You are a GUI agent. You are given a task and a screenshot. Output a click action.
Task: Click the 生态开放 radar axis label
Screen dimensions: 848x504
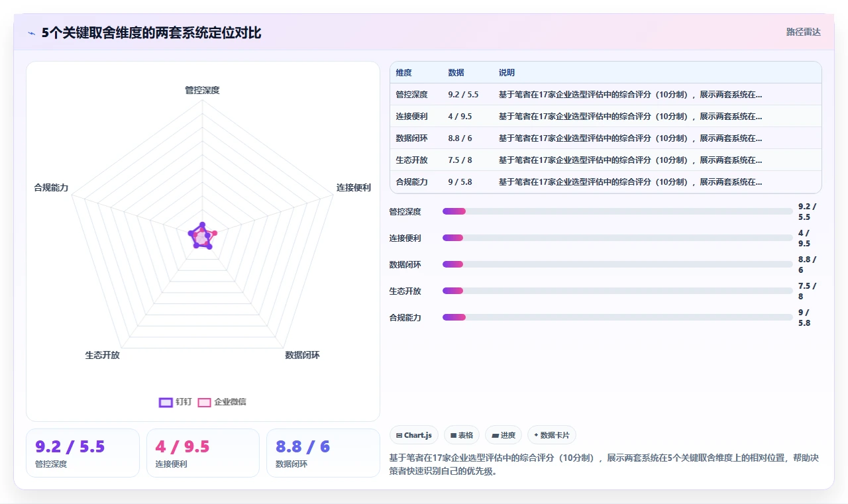102,355
